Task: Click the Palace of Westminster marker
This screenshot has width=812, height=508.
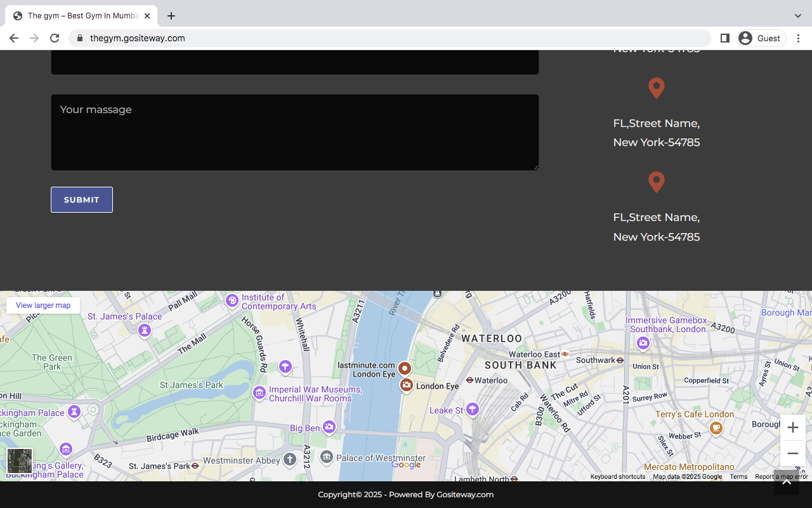Action: click(x=327, y=457)
